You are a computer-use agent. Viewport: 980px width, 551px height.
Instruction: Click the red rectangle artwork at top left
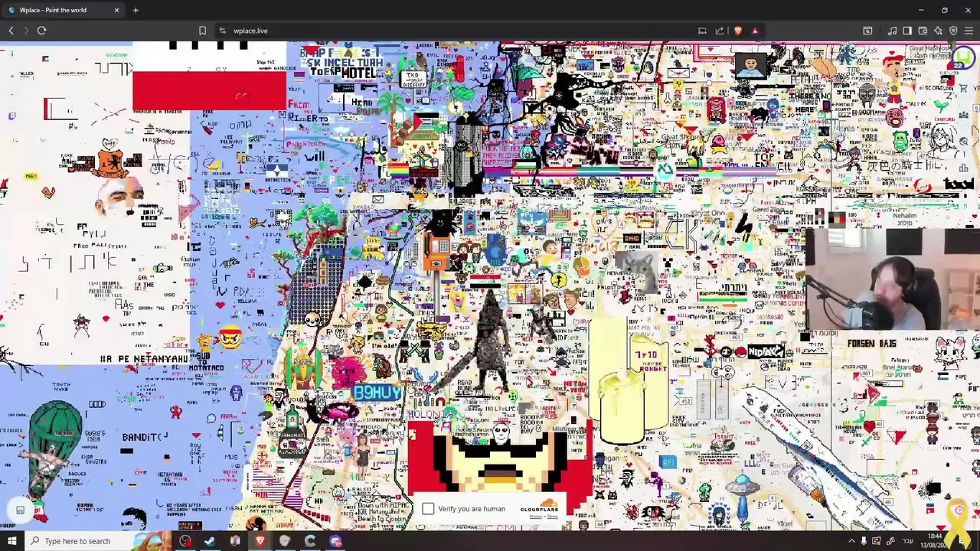click(x=209, y=91)
